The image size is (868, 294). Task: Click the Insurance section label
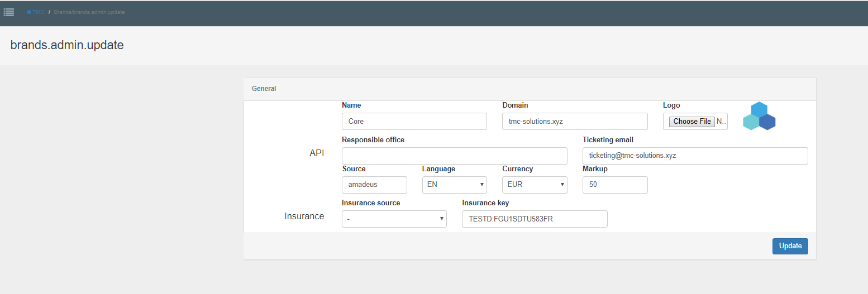coord(304,216)
